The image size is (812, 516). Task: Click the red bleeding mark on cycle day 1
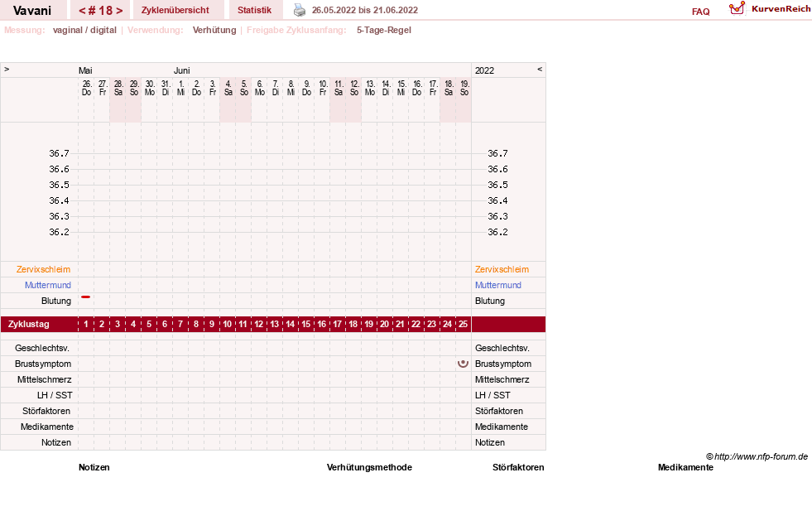coord(86,297)
